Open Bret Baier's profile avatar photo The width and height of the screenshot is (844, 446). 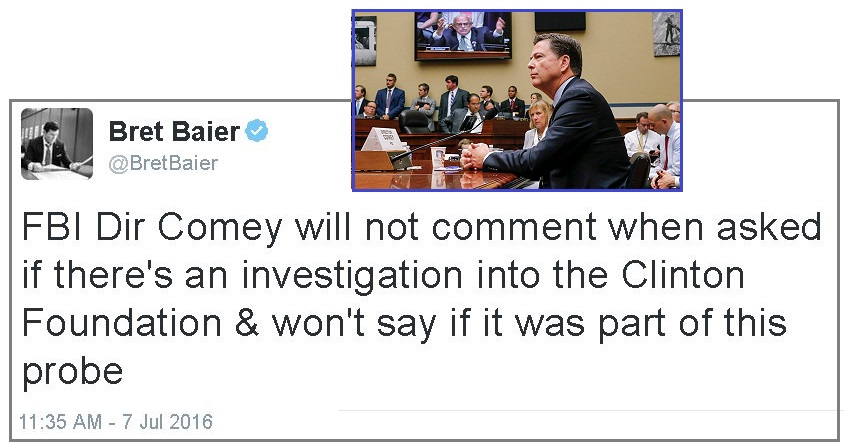point(57,143)
